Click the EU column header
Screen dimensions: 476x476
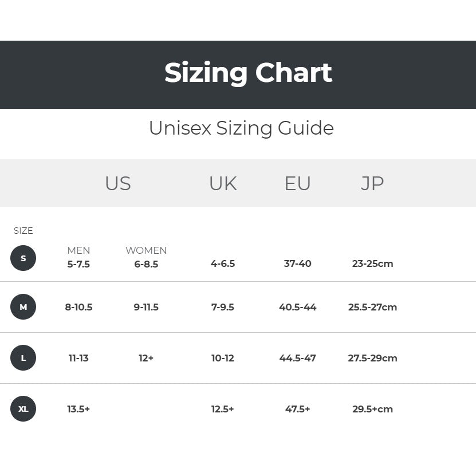(x=297, y=183)
